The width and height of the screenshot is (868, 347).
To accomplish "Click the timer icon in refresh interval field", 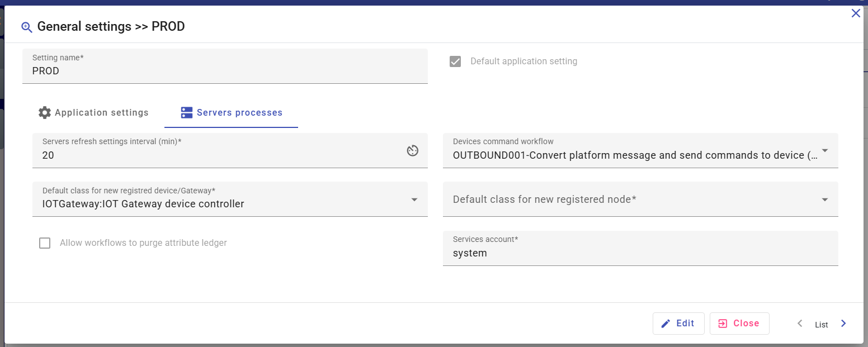I will tap(413, 151).
